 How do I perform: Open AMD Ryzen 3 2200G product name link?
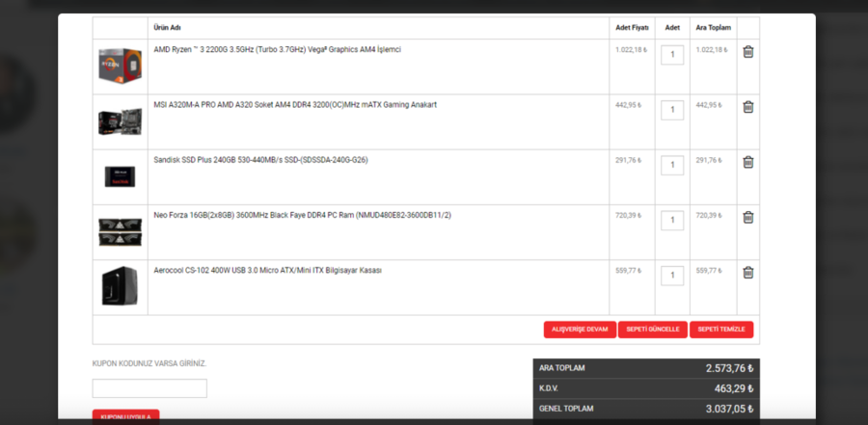[x=278, y=50]
